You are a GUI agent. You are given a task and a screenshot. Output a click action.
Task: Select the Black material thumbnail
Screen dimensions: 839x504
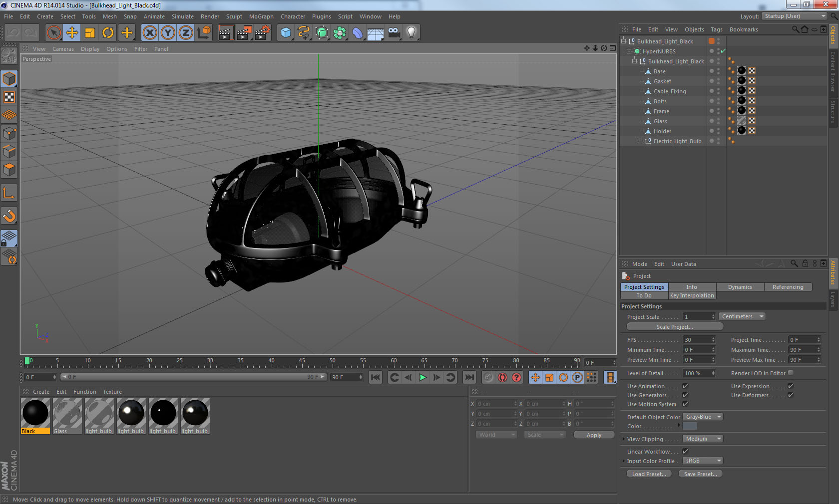(x=35, y=413)
